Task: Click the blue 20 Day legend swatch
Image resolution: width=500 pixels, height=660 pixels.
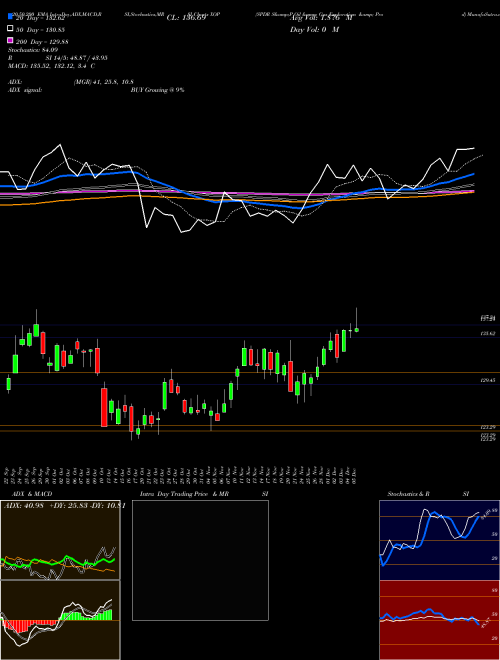Action: tap(10, 17)
